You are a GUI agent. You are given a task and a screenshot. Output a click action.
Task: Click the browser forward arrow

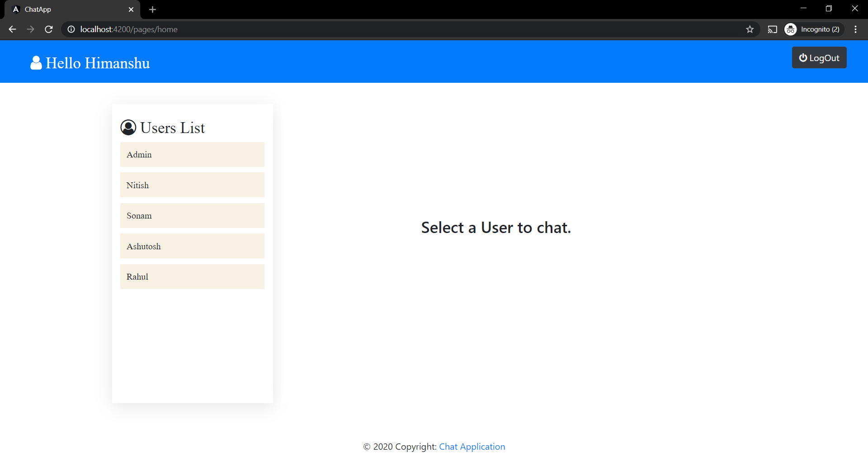click(30, 29)
